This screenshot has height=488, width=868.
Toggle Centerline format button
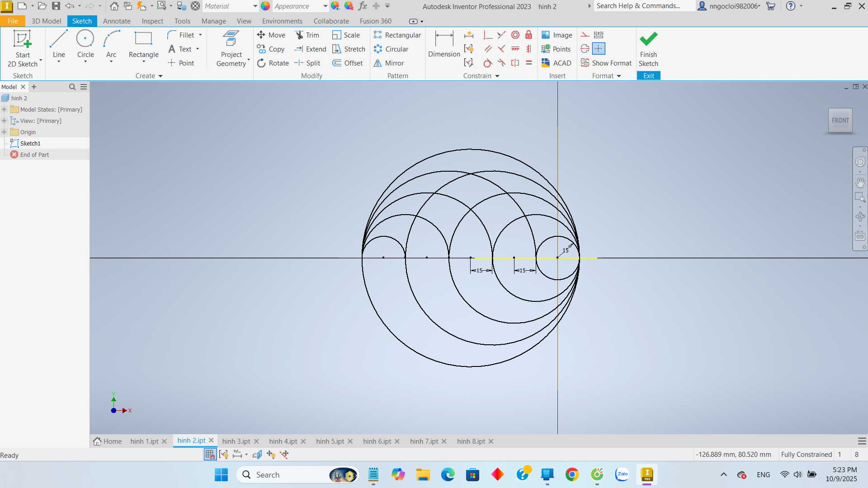coord(585,48)
